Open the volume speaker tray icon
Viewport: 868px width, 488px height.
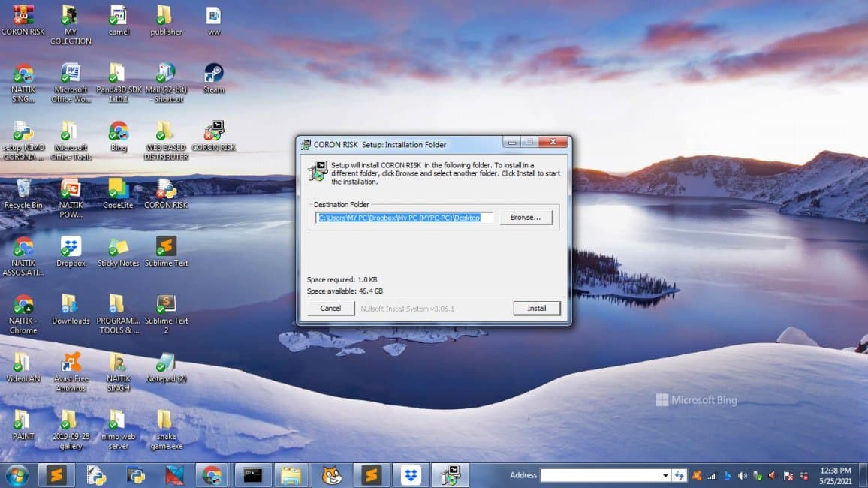743,476
